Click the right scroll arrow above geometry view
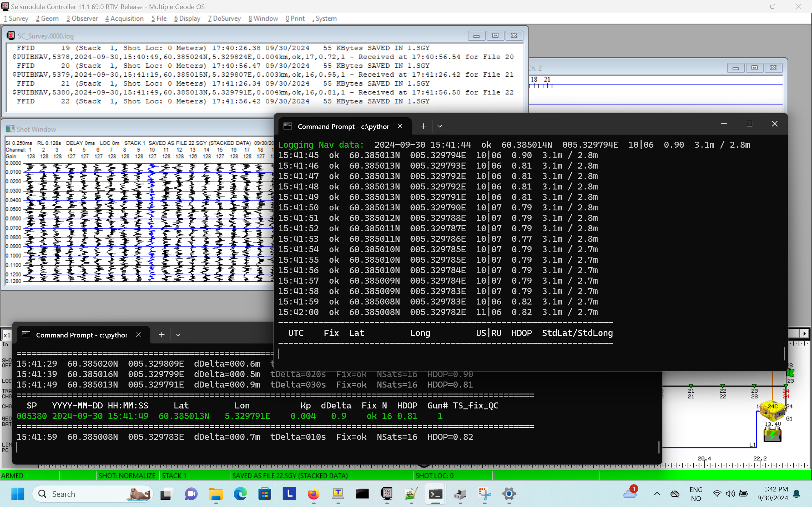Screen dimensions: 812x507 click(805, 334)
